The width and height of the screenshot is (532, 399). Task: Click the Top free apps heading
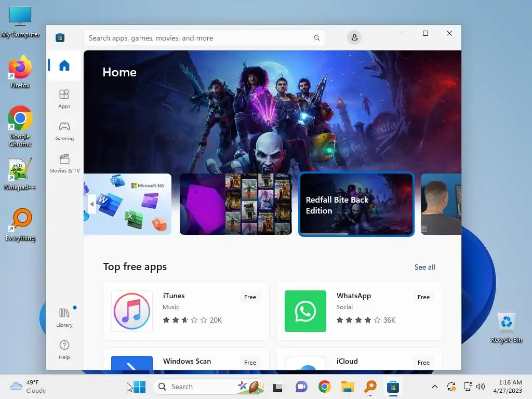pyautogui.click(x=135, y=267)
